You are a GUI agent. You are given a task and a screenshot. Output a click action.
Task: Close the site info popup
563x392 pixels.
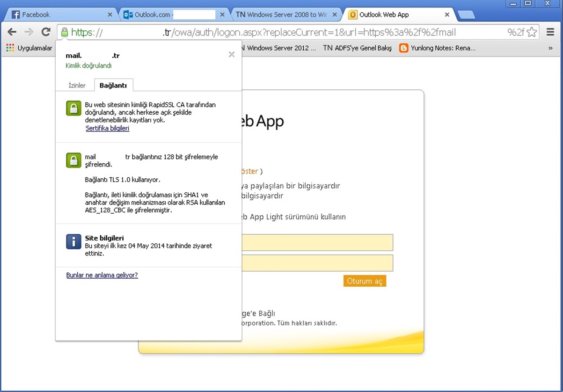(x=231, y=54)
